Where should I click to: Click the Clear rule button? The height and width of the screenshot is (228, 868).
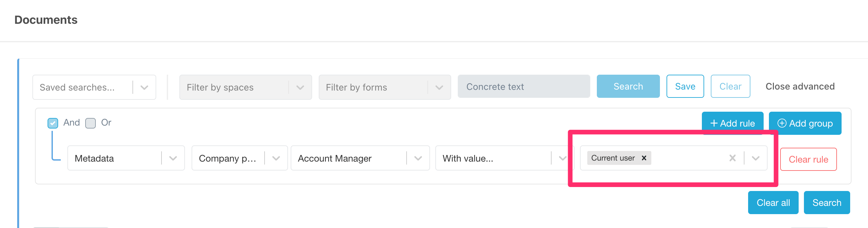(x=808, y=159)
